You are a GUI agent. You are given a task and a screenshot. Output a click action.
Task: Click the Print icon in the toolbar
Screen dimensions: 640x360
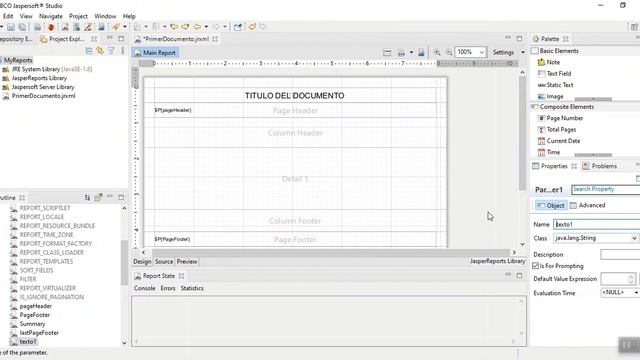pyautogui.click(x=37, y=27)
